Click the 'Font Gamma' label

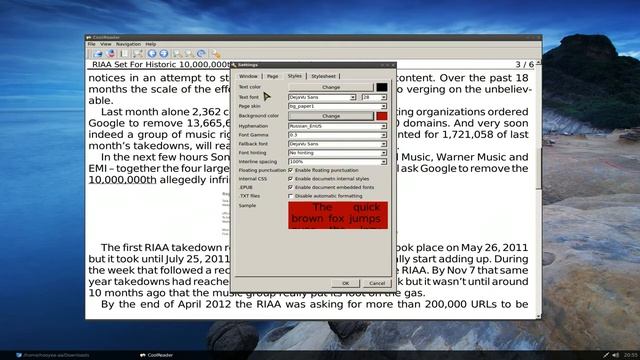(x=253, y=135)
